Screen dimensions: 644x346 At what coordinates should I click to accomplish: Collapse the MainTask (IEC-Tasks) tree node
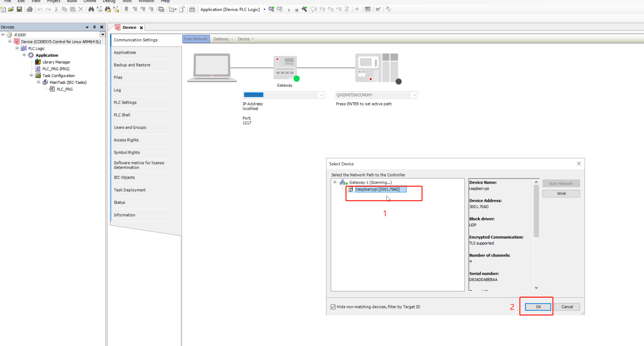38,82
